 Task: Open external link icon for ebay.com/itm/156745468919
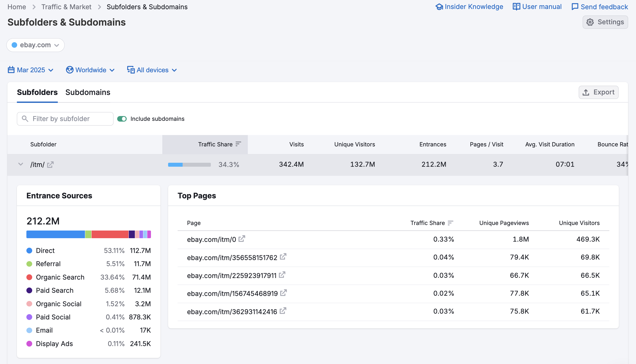283,293
